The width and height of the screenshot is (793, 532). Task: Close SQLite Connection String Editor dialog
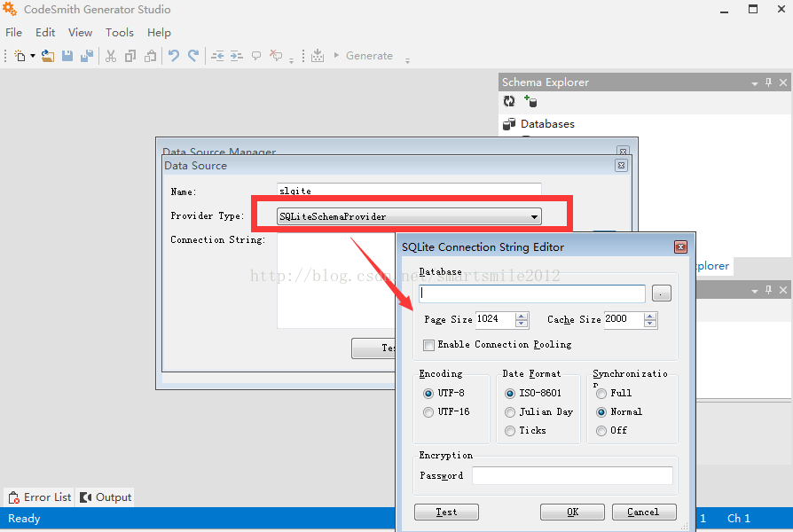(680, 246)
